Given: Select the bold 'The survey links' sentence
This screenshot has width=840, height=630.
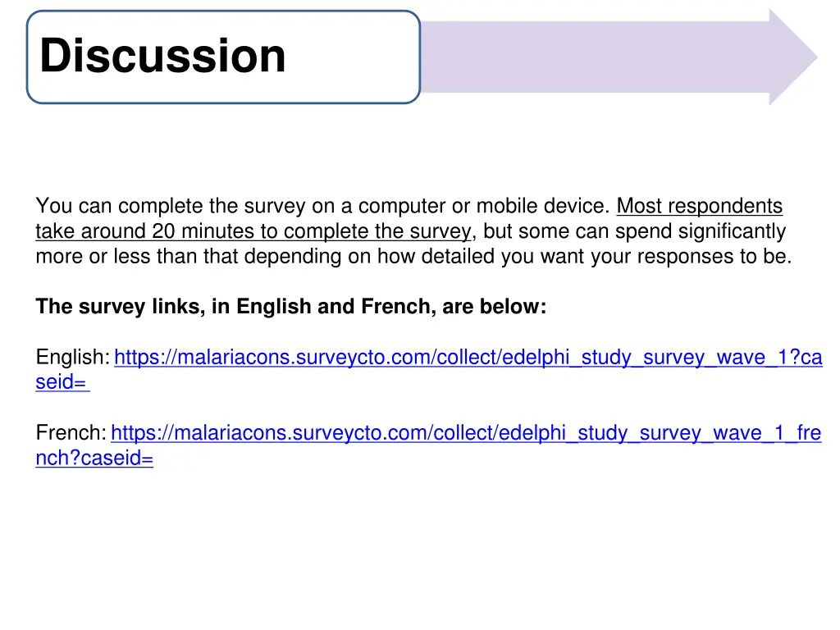Looking at the screenshot, I should click(291, 307).
